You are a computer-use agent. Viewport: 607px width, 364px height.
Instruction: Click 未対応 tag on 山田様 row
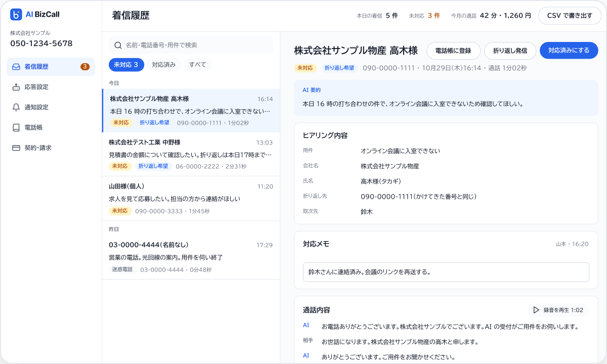click(x=120, y=211)
